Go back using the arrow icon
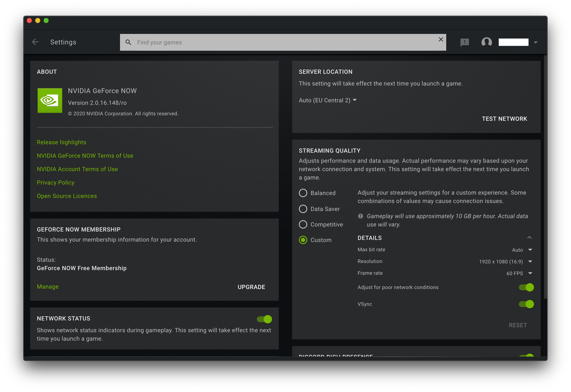 coord(35,42)
